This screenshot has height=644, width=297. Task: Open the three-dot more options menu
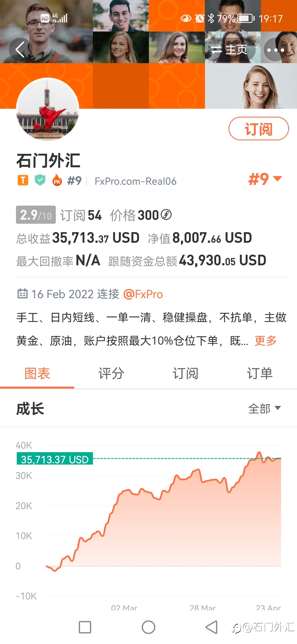(x=276, y=50)
